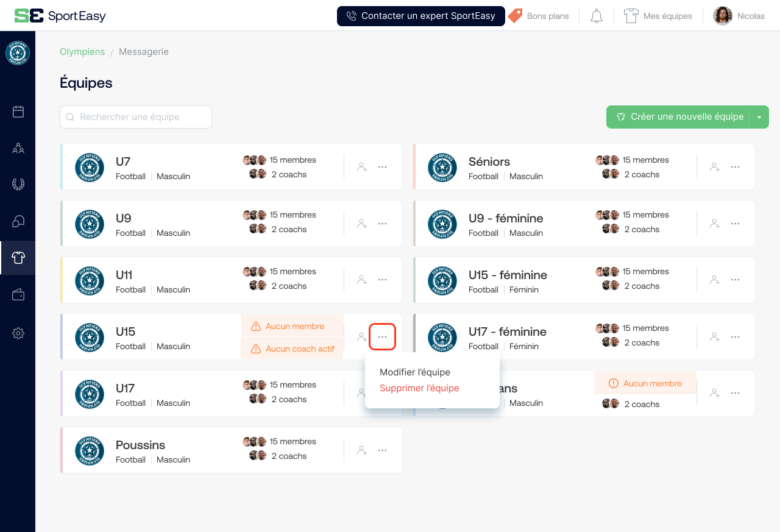
Task: Click the team search input field
Action: [x=135, y=116]
